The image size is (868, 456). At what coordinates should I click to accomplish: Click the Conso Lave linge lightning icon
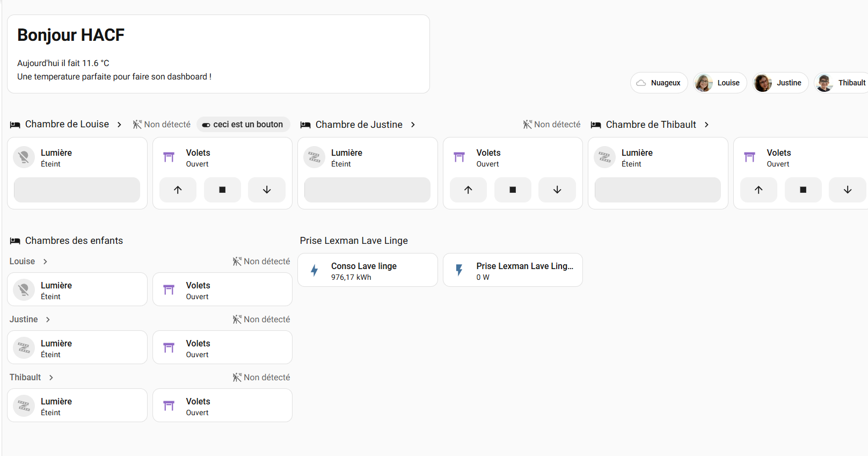(315, 270)
